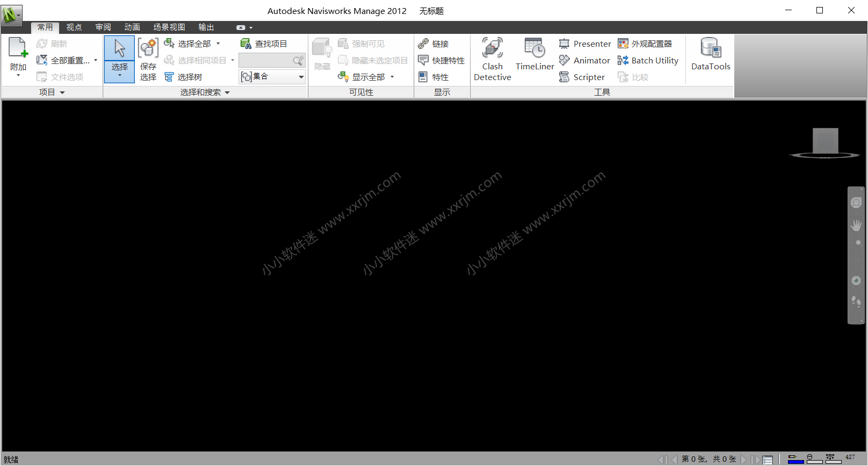Activate the 选择 arrow select tool

coord(119,48)
